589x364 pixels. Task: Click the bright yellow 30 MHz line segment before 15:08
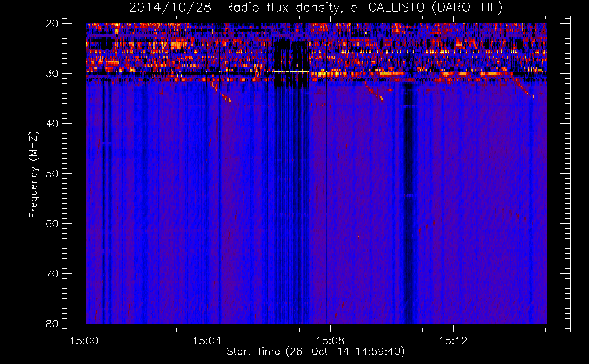290,71
